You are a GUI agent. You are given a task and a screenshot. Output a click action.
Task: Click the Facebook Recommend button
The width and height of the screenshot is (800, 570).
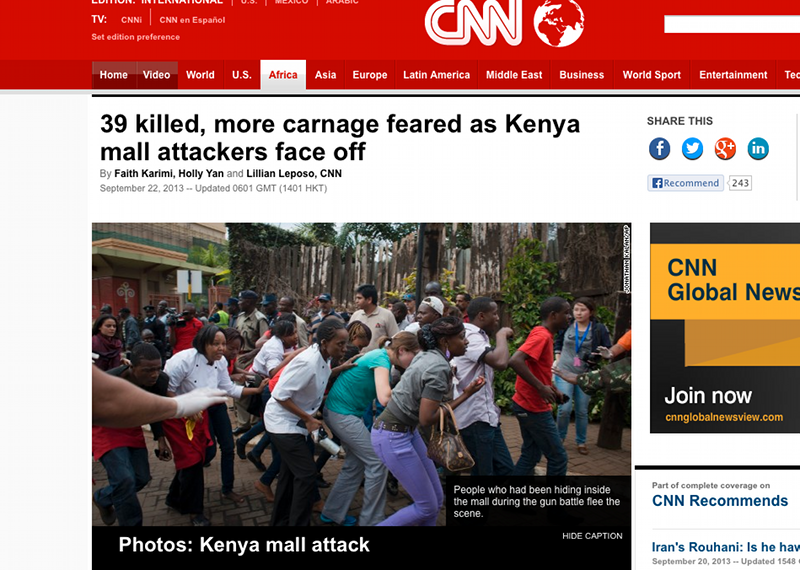686,183
